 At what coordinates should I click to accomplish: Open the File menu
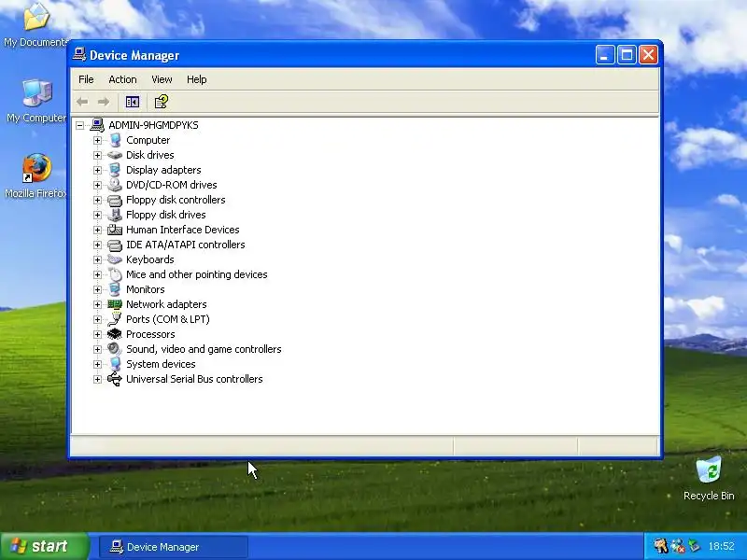[86, 79]
